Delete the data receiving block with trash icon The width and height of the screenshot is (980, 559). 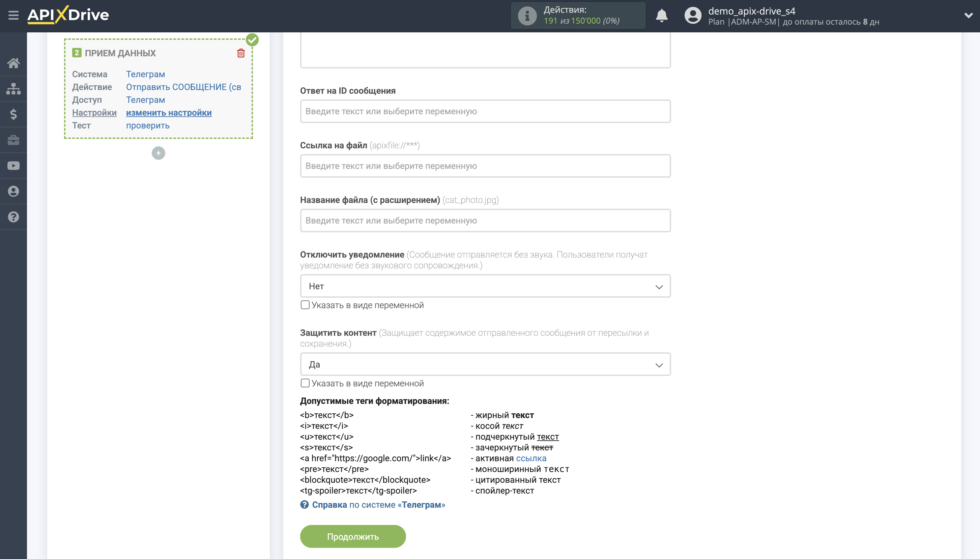(241, 53)
